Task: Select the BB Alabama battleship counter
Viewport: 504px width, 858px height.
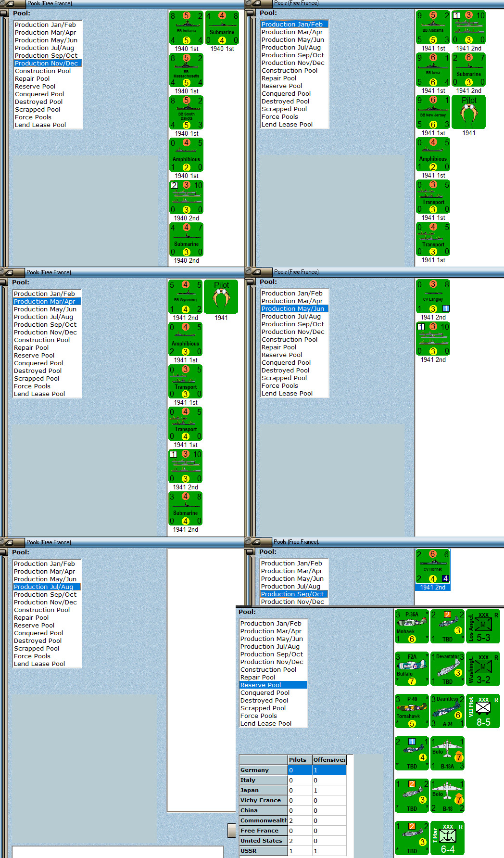Action: click(433, 27)
